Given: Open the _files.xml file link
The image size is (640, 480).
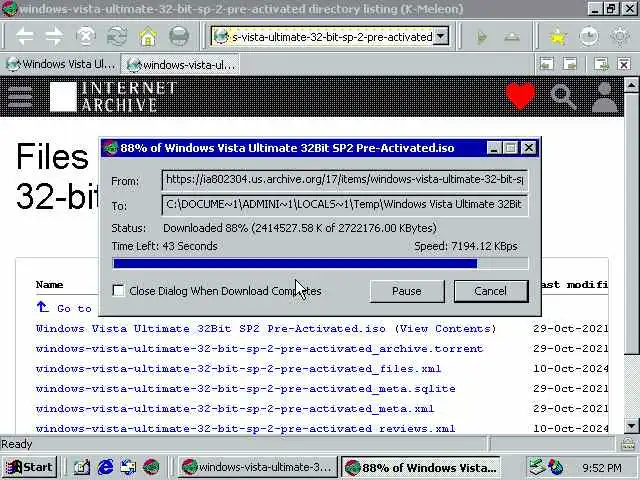Looking at the screenshot, I should [x=238, y=369].
